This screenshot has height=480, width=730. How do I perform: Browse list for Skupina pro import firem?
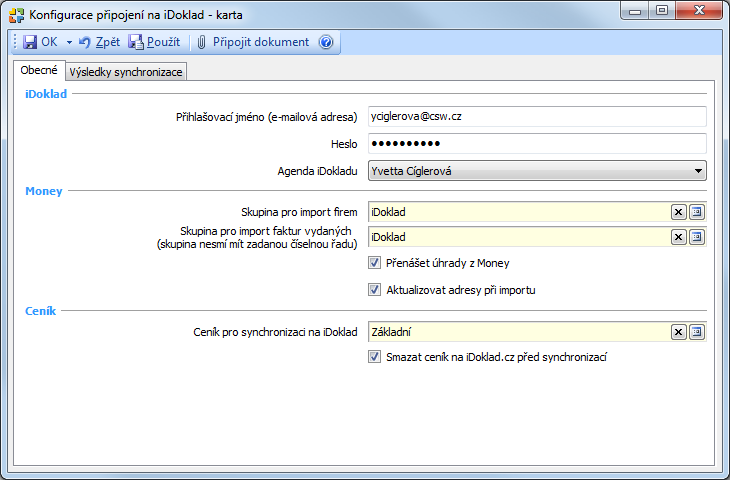pos(697,212)
